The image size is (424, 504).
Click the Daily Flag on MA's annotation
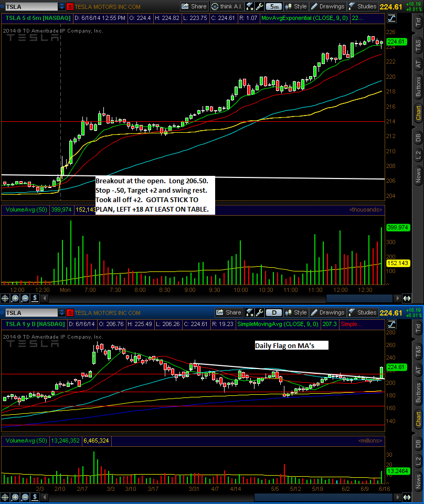pyautogui.click(x=291, y=345)
